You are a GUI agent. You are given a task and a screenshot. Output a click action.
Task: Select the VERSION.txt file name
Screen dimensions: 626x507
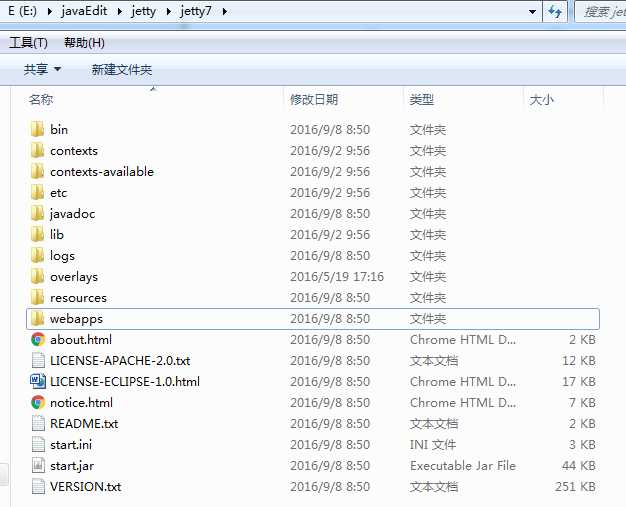[86, 487]
